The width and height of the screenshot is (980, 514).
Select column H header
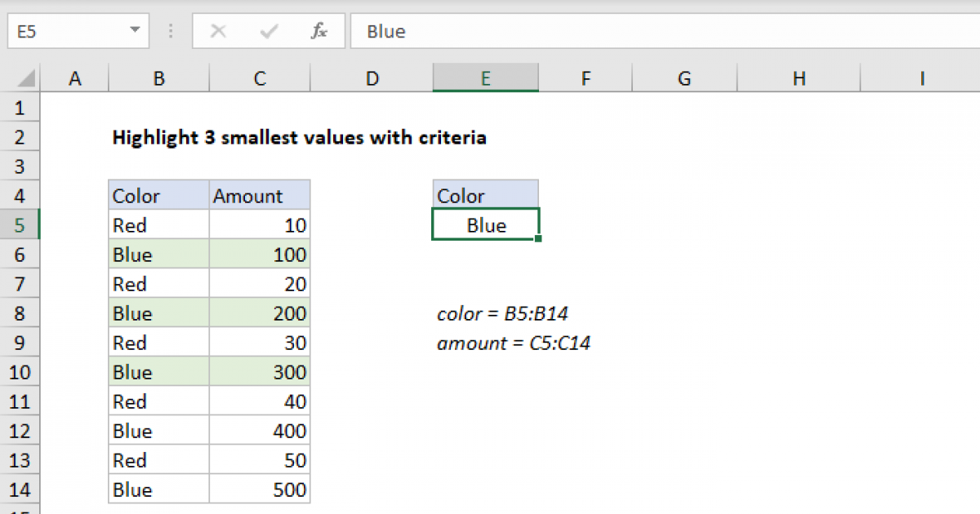pos(799,78)
